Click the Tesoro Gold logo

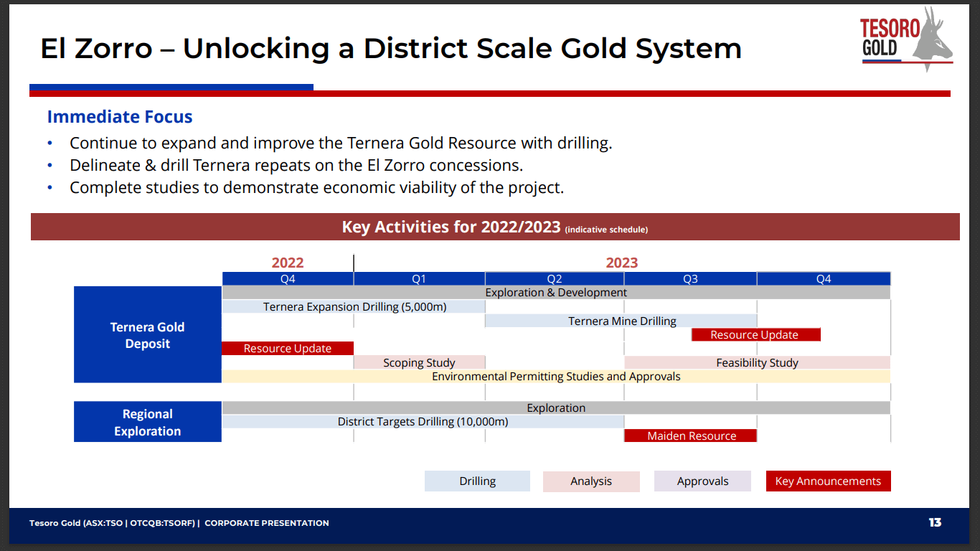click(x=907, y=39)
